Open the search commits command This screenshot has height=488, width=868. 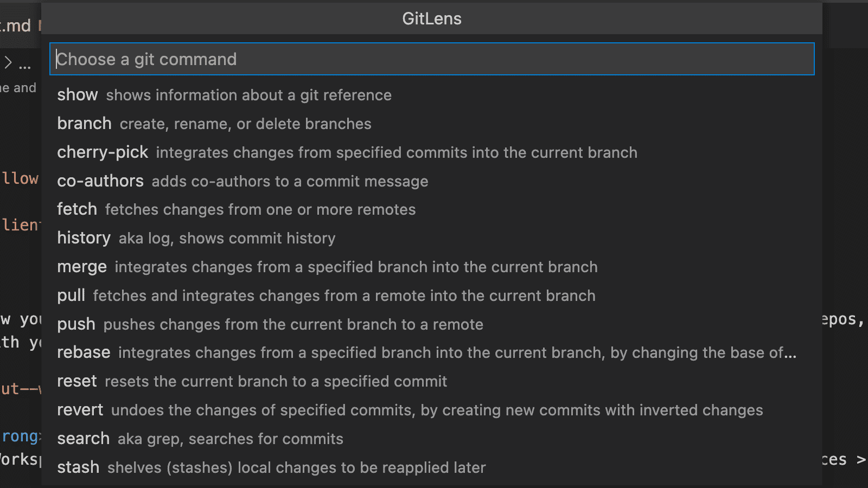point(432,439)
